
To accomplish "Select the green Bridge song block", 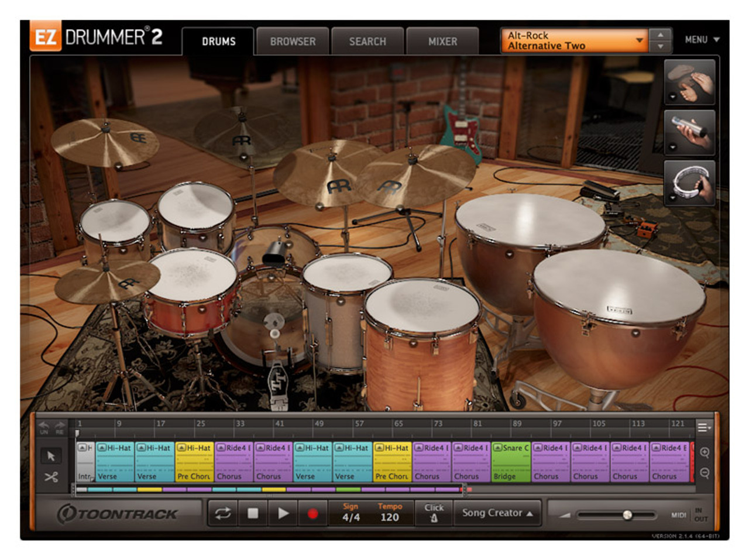I will [x=511, y=462].
